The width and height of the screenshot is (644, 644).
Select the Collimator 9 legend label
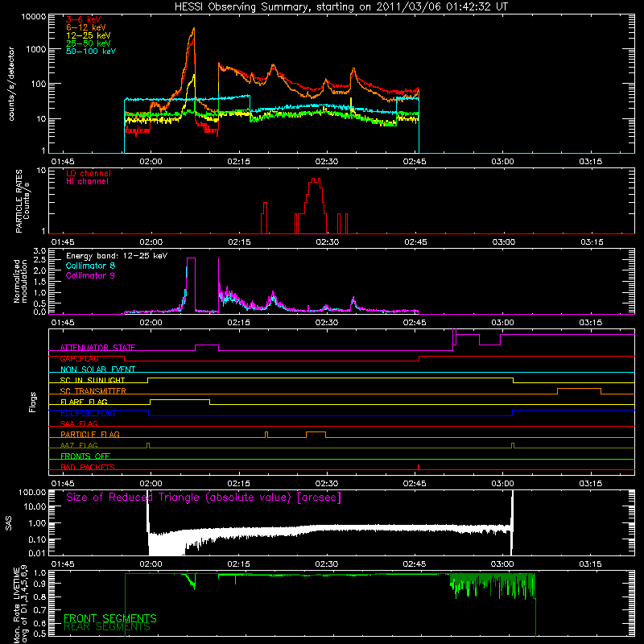tap(90, 275)
